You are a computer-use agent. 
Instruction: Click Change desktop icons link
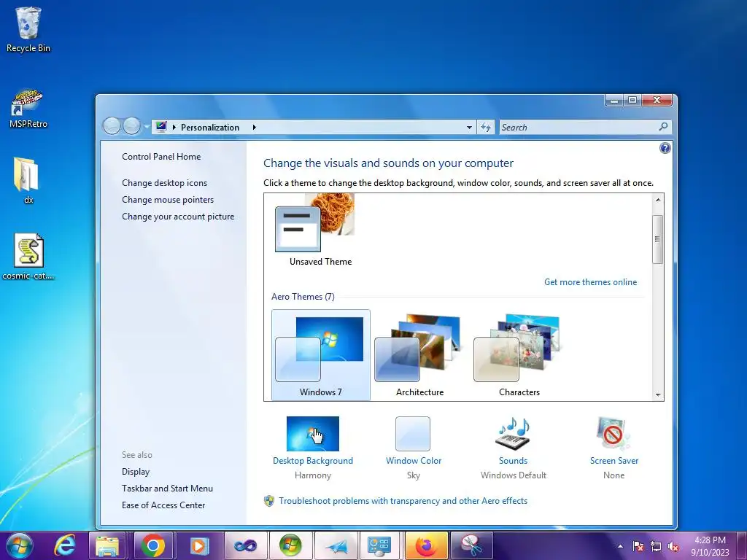click(164, 183)
